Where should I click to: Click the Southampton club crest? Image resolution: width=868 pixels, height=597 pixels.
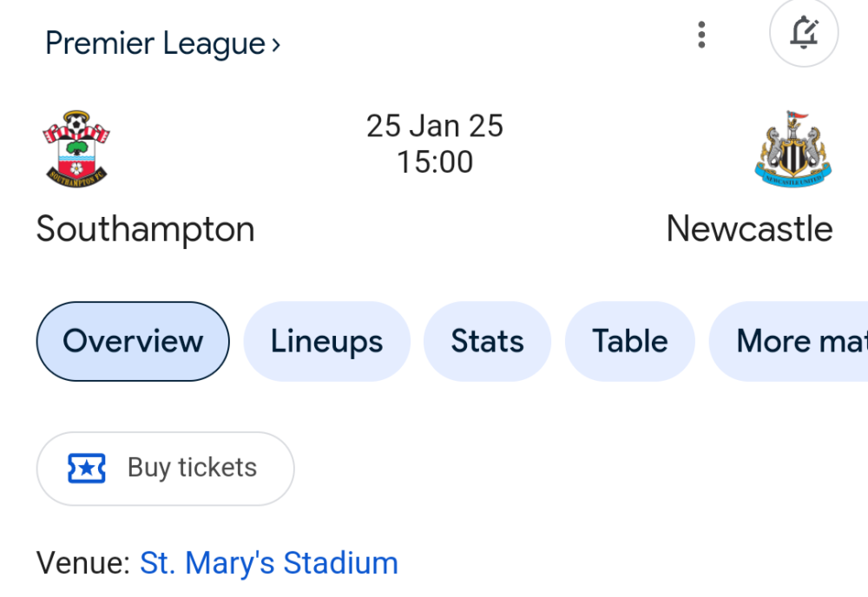coord(76,149)
